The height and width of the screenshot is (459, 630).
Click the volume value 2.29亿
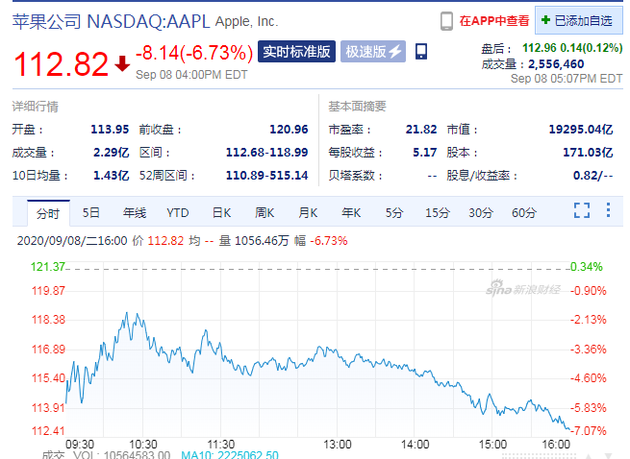coord(111,153)
